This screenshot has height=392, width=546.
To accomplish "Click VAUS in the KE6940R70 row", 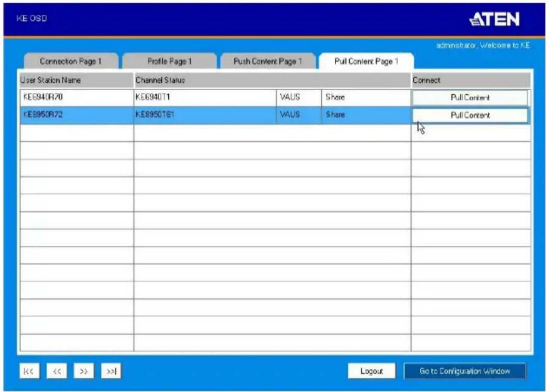I will pos(299,97).
